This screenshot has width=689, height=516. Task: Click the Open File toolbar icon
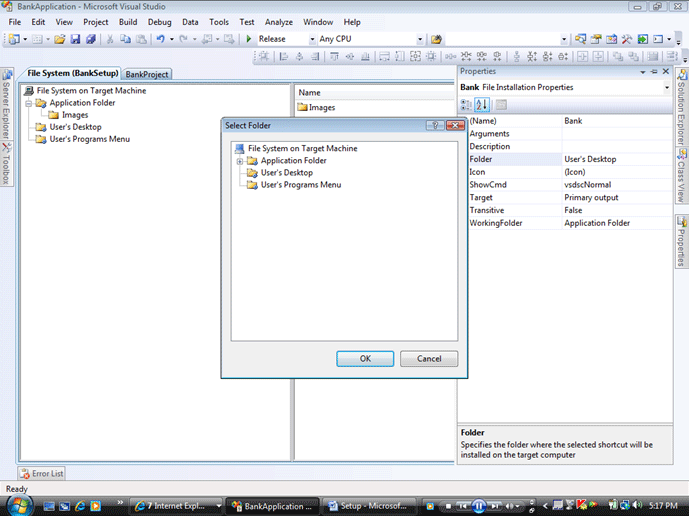(x=60, y=39)
